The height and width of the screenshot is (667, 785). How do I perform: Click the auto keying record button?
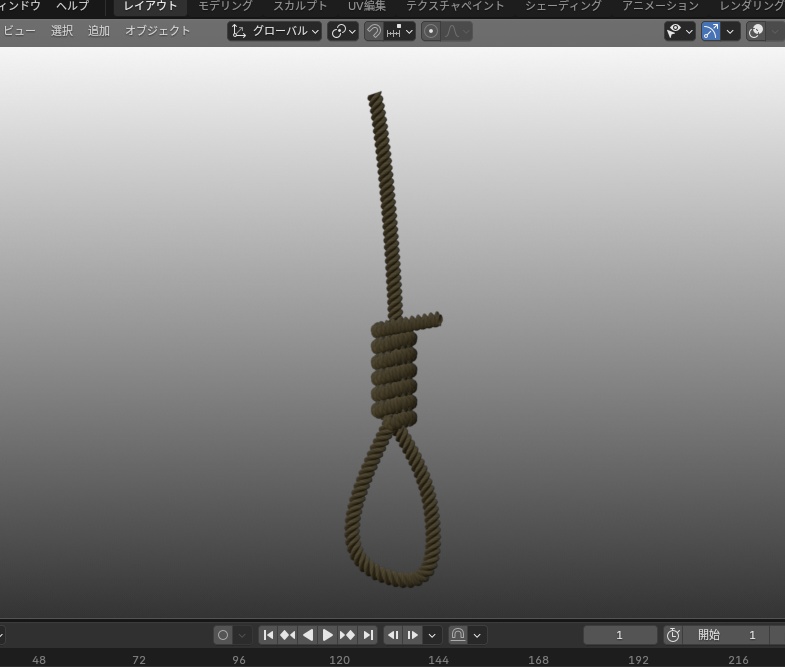[x=223, y=635]
